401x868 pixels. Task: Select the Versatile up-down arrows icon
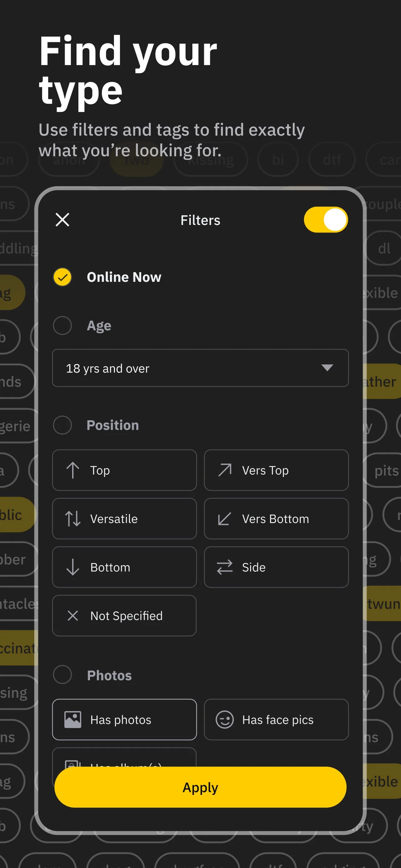(73, 519)
